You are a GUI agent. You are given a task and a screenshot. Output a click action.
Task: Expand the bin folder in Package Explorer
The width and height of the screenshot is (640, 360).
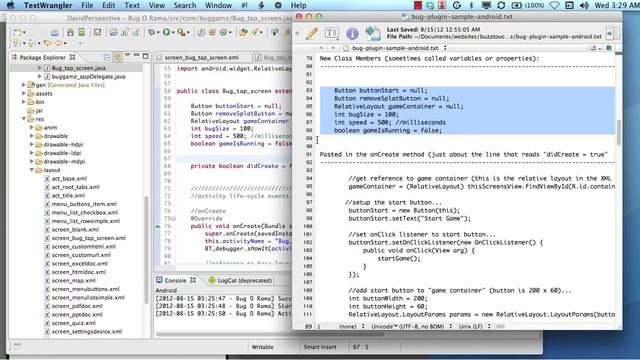24,102
